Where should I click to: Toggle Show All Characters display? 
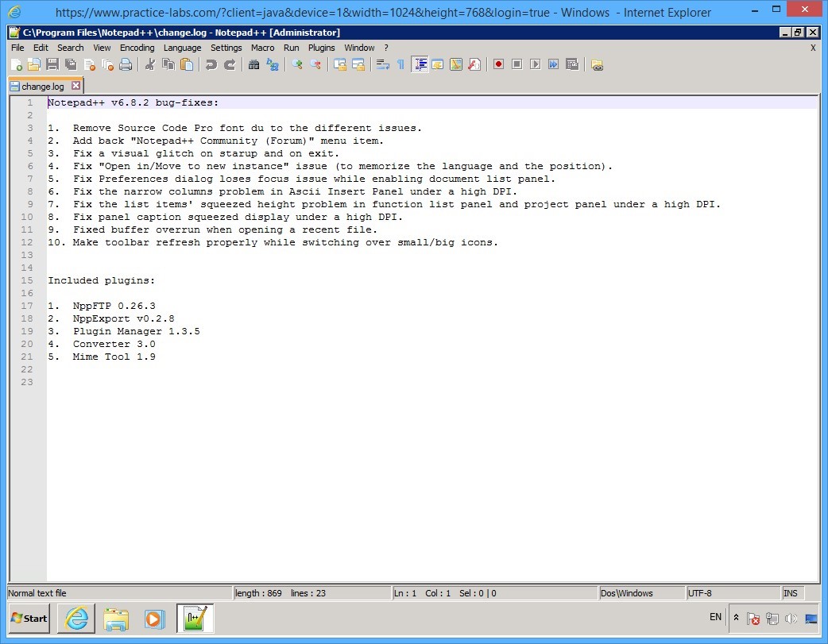tap(400, 64)
